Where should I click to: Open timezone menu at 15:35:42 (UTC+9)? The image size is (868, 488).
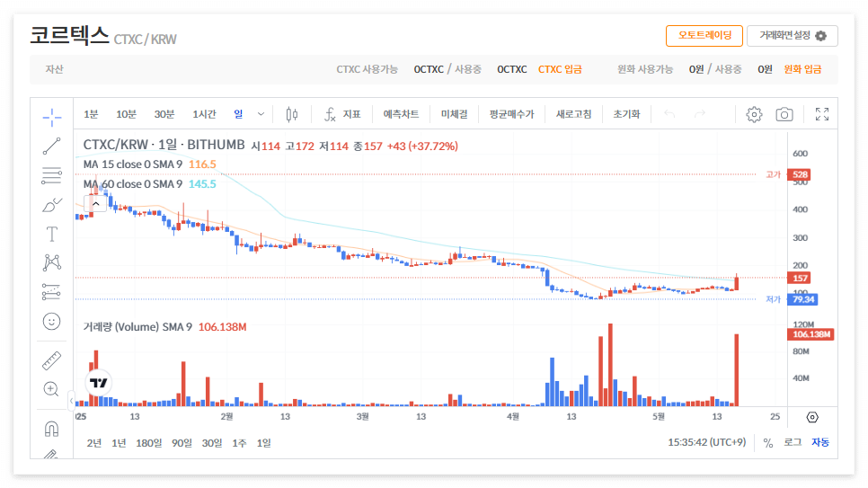coord(707,442)
